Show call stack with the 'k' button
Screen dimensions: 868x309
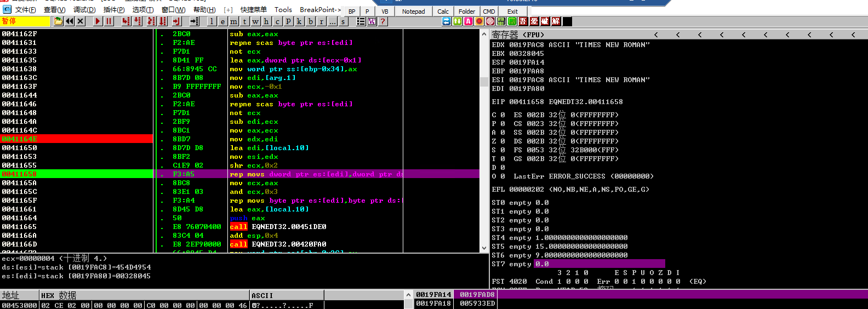click(x=299, y=21)
